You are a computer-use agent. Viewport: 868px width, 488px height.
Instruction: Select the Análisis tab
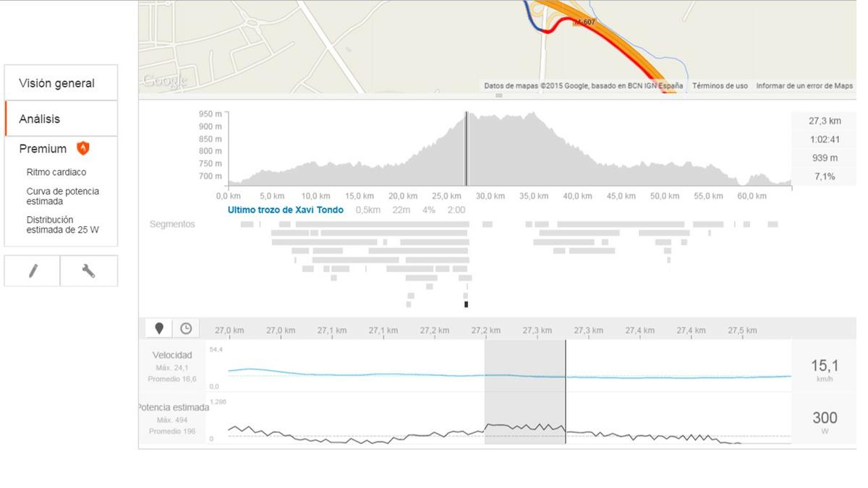tap(39, 118)
